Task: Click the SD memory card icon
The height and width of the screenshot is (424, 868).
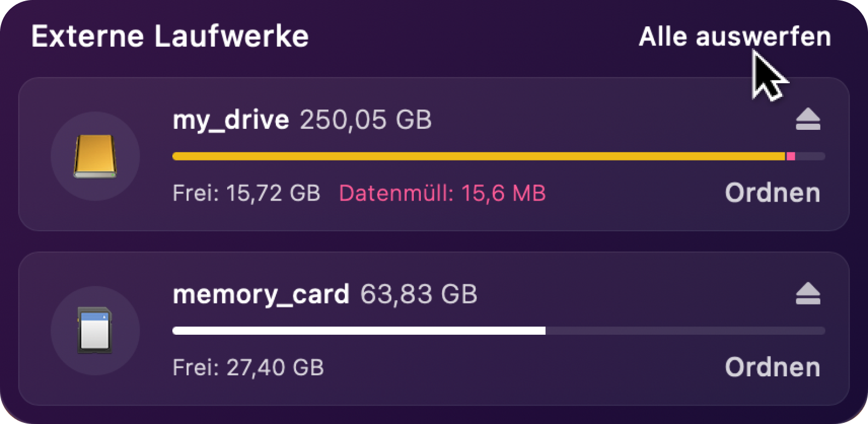Action: (x=95, y=330)
